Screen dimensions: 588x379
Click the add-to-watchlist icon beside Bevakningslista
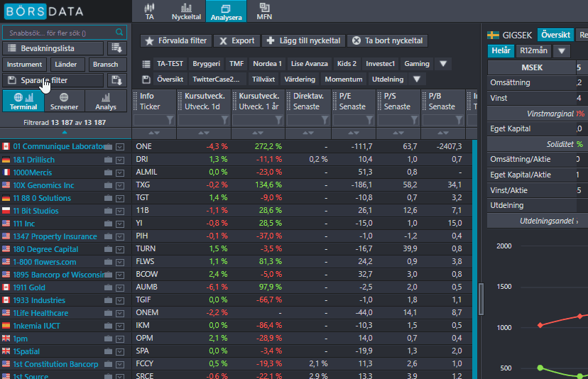(116, 48)
